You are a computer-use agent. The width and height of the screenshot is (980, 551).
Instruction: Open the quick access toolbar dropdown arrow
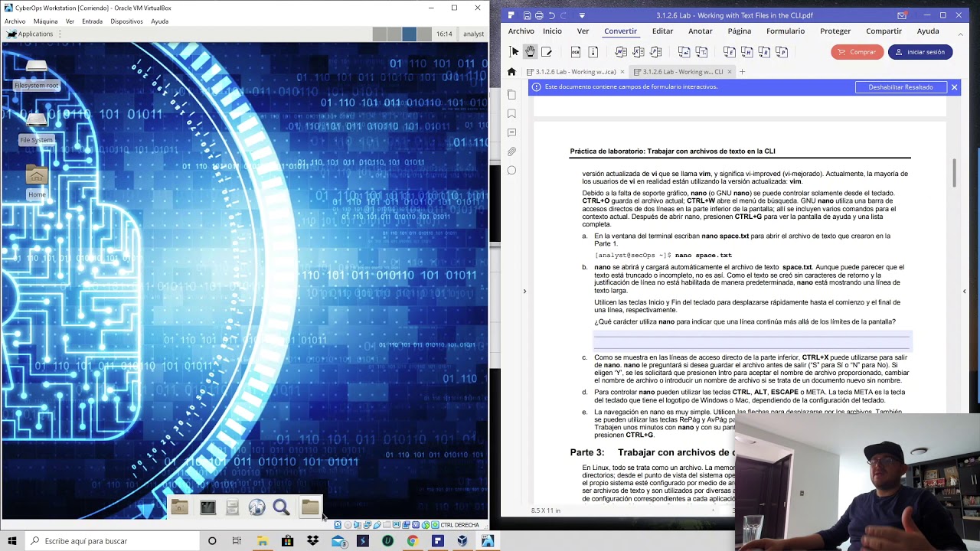[x=582, y=15]
